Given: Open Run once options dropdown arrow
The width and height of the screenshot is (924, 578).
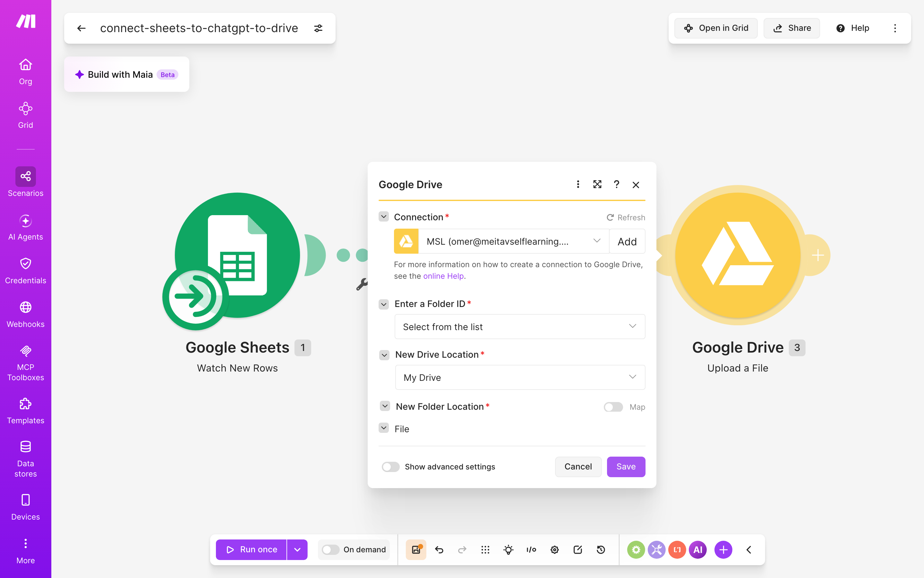Looking at the screenshot, I should point(297,550).
